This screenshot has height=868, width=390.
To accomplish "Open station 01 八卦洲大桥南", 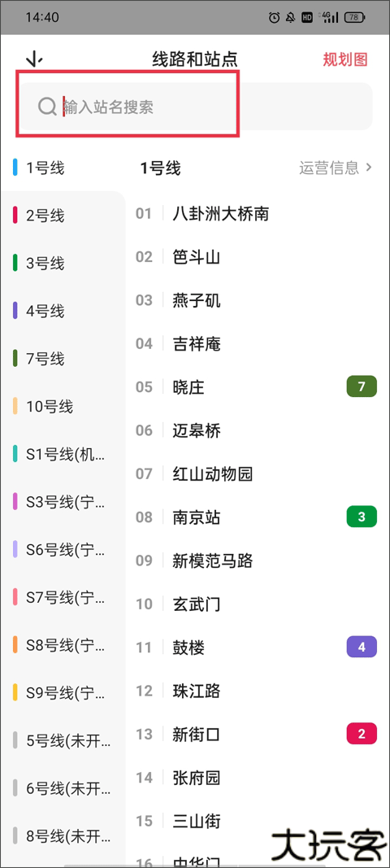I will (x=258, y=213).
